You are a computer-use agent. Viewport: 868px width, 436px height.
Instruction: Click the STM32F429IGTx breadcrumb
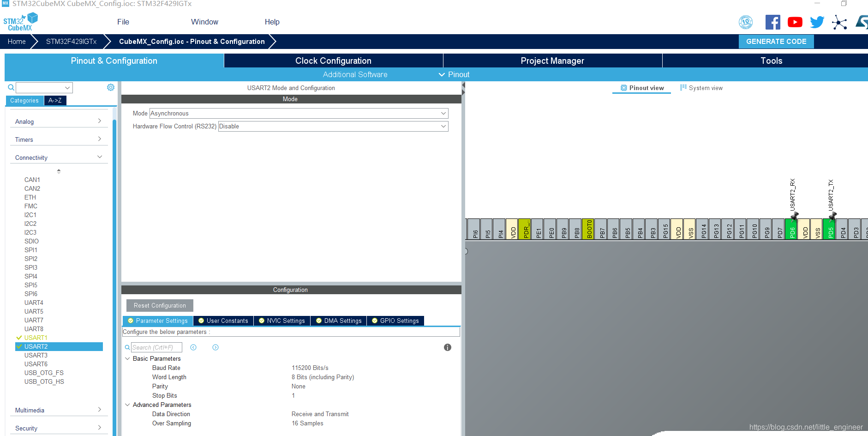point(72,42)
